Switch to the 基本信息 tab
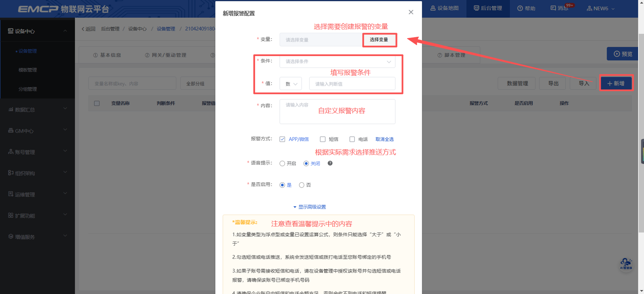Image resolution: width=644 pixels, height=294 pixels. pyautogui.click(x=107, y=55)
